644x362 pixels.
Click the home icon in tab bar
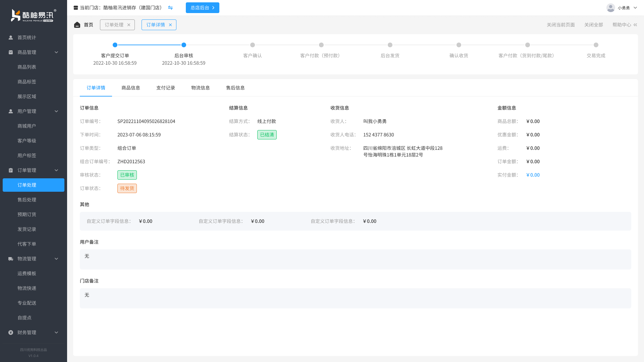point(77,25)
